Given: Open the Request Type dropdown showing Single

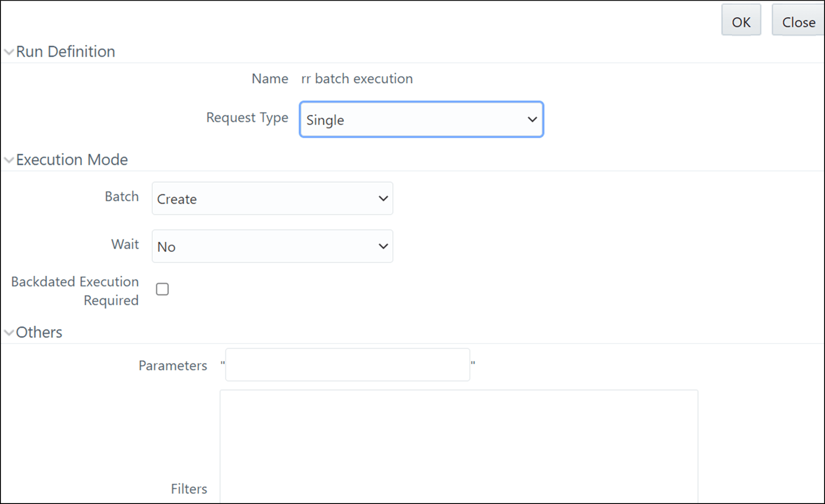Looking at the screenshot, I should click(421, 120).
